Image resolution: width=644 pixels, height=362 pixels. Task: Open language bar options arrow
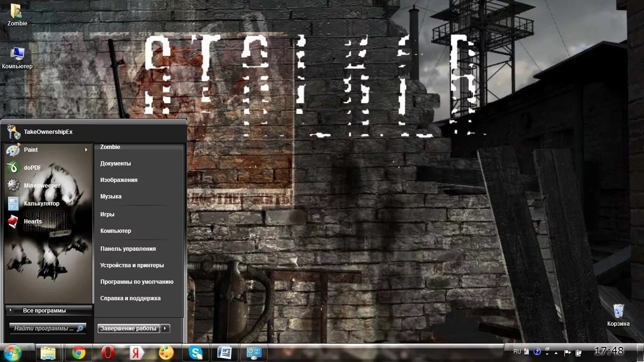coord(547,354)
